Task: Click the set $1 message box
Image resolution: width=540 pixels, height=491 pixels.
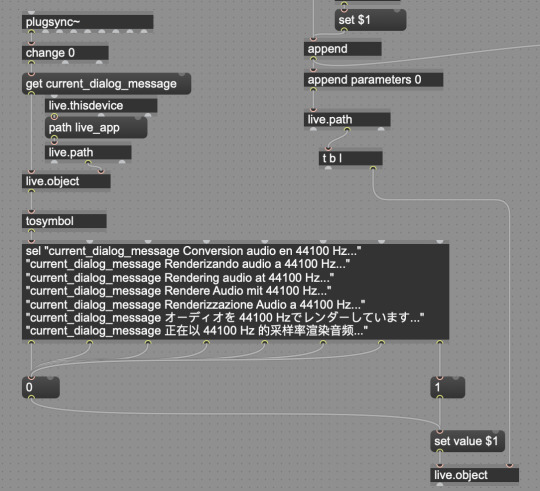Action: coord(370,20)
